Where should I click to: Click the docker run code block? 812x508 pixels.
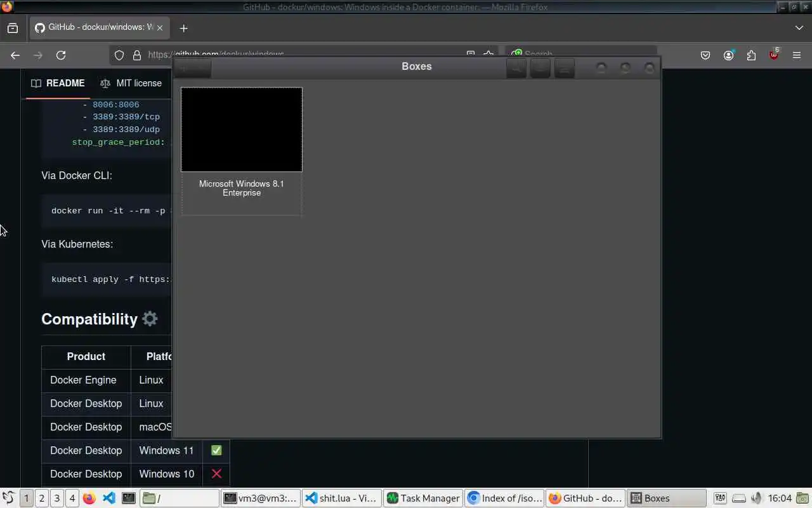[107, 211]
